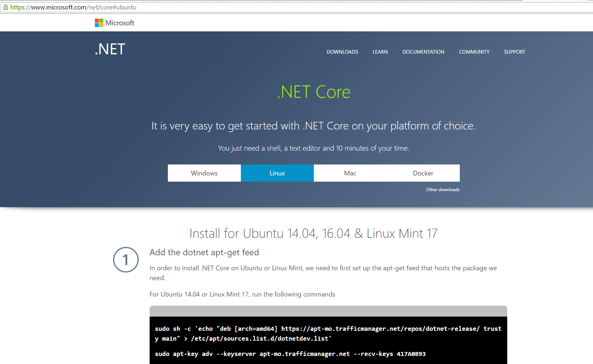Image resolution: width=593 pixels, height=364 pixels.
Task: Open the DOWNLOADS navigation menu
Action: pyautogui.click(x=342, y=52)
